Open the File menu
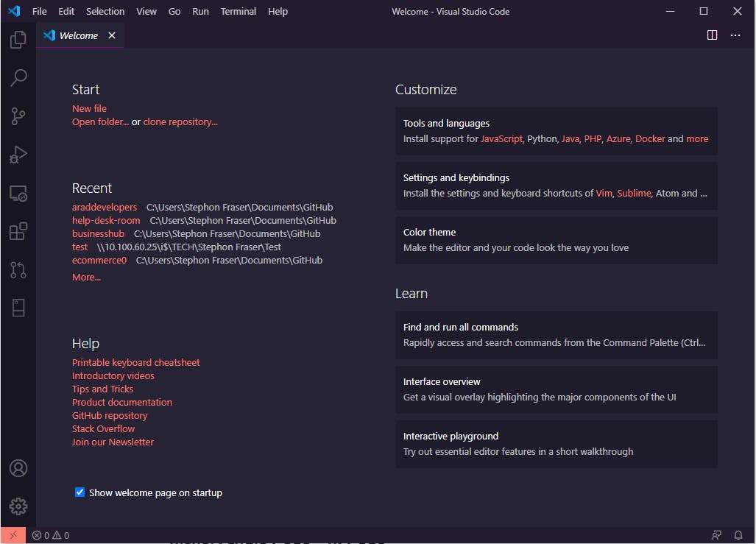This screenshot has height=544, width=756. 40,11
